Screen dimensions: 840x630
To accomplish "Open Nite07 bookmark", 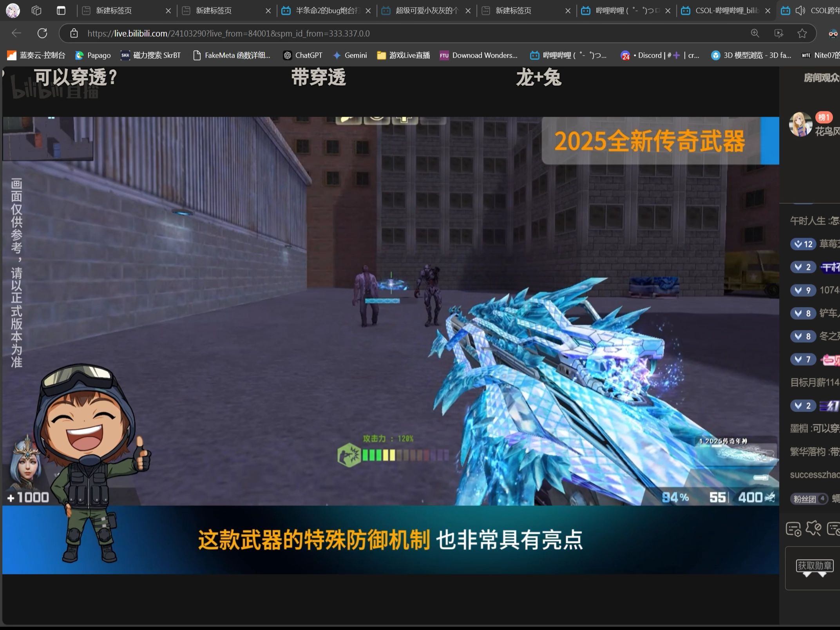I will coord(820,55).
